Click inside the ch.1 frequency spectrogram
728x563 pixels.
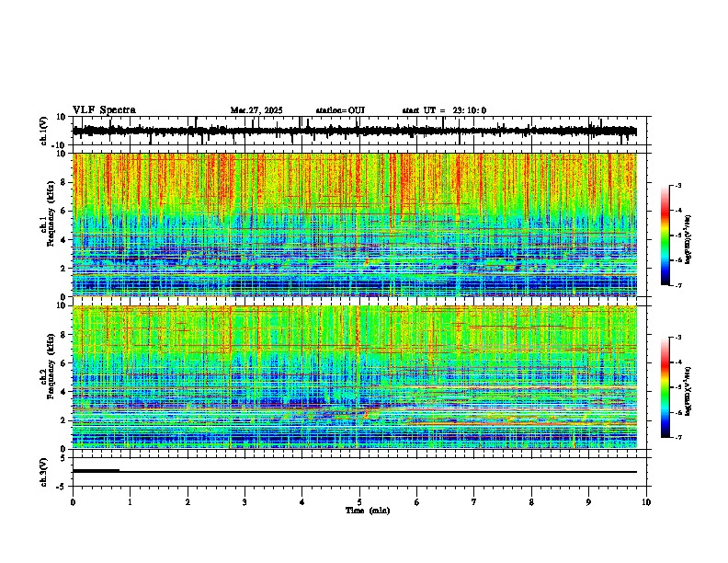coord(354,224)
